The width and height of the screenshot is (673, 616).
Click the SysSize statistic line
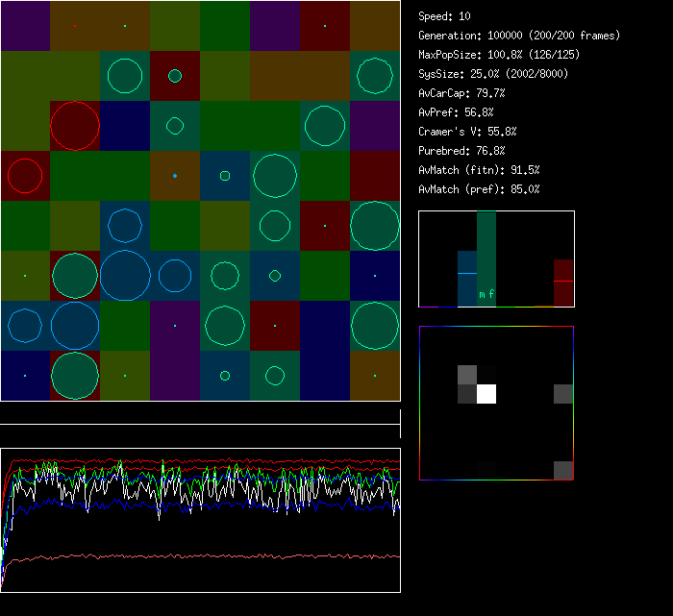pos(492,74)
